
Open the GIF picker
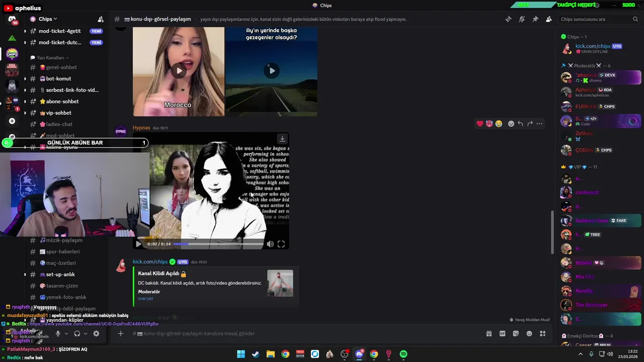(502, 333)
